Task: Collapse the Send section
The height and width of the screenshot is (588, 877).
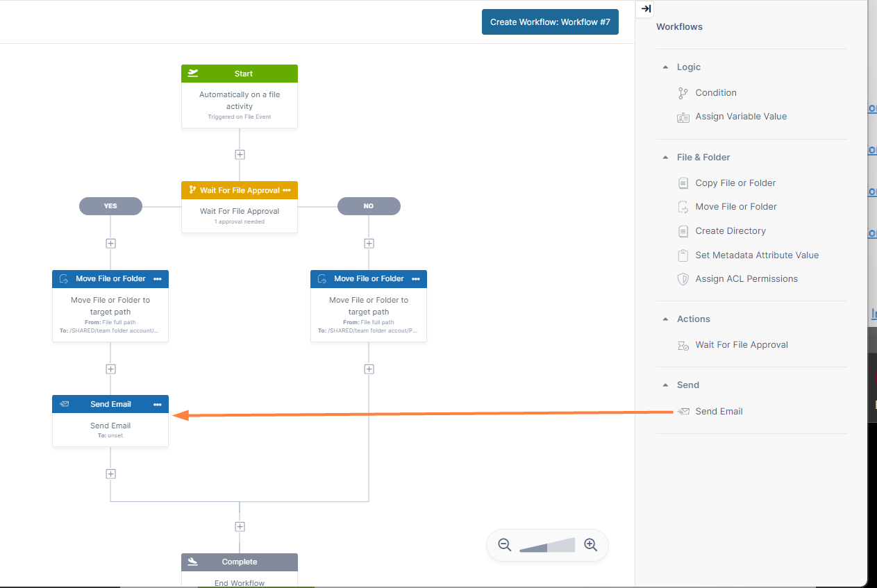Action: (665, 385)
